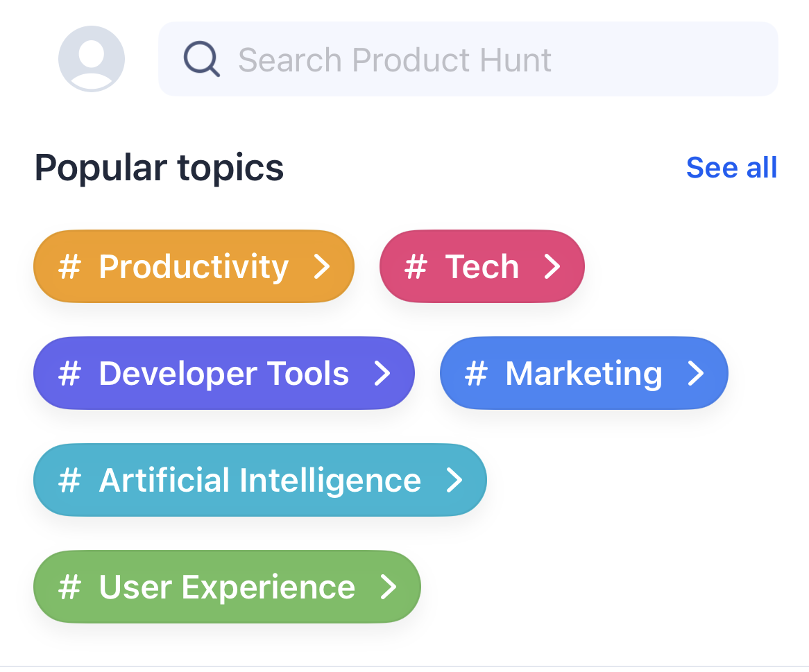Click the hash icon on Developer Tools tag
809x672 pixels.
tap(69, 374)
